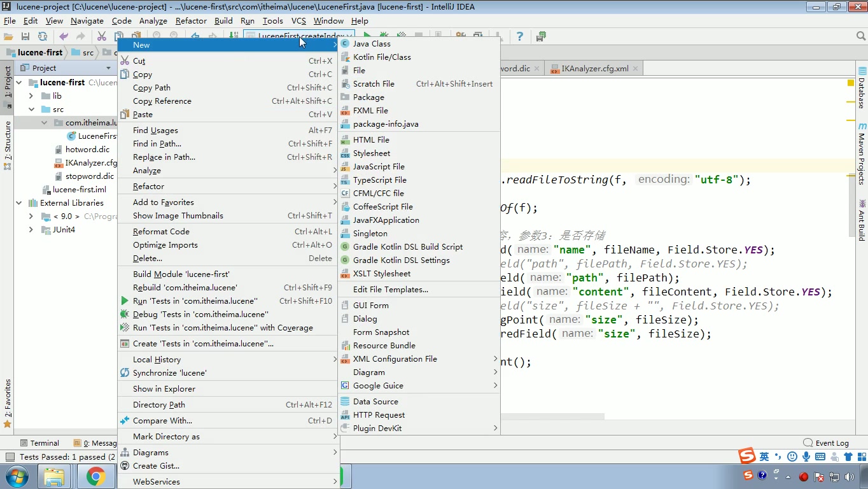This screenshot has width=868, height=489.
Task: Click the Undo arrow toolbar icon
Action: 64,37
